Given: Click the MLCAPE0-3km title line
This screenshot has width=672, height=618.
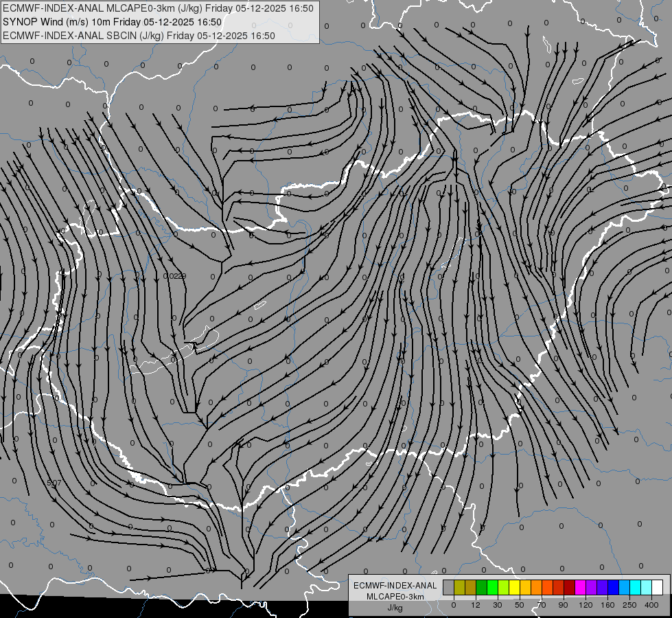Looking at the screenshot, I should click(158, 8).
